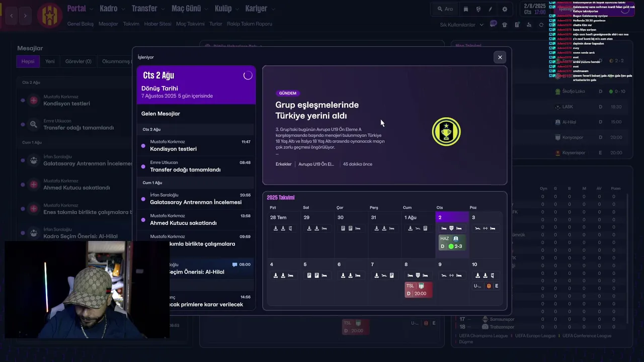Open Kondisyon testleri in the İşleniyor dialog
Image resolution: width=644 pixels, height=362 pixels.
[x=196, y=145]
